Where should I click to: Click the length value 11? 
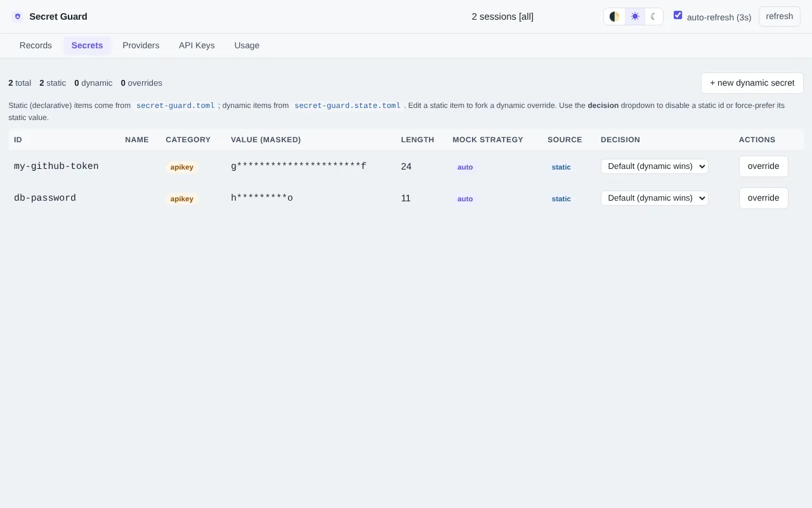pos(406,198)
